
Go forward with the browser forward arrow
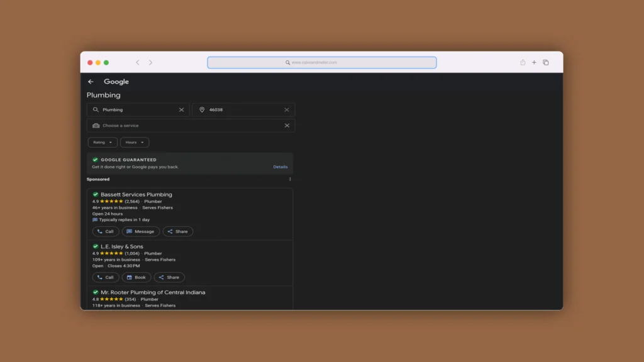click(151, 62)
